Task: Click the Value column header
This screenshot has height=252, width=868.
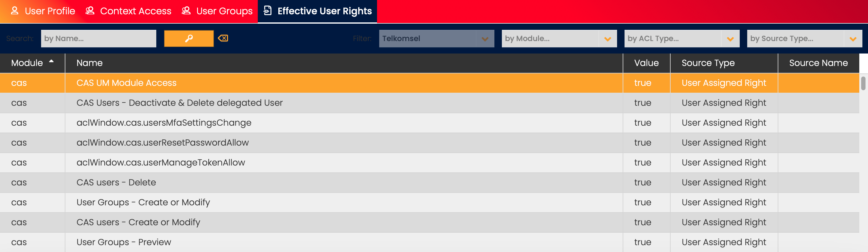Action: pos(646,63)
